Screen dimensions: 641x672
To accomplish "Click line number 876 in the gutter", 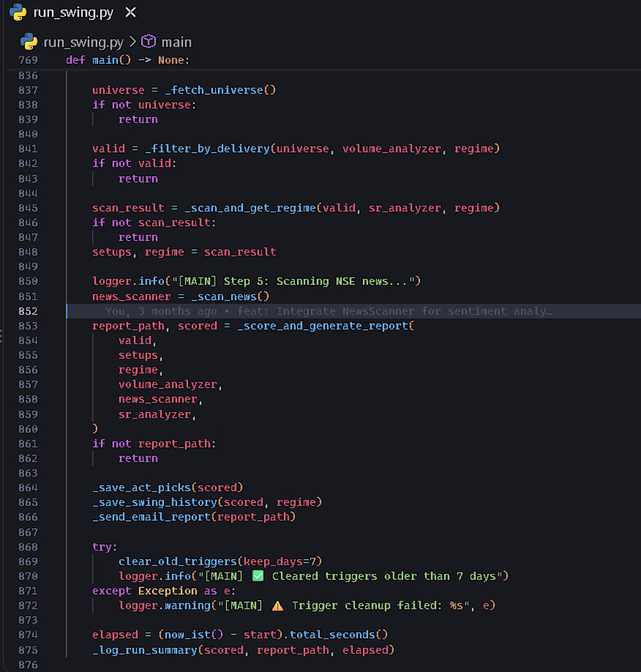I will coord(28,665).
